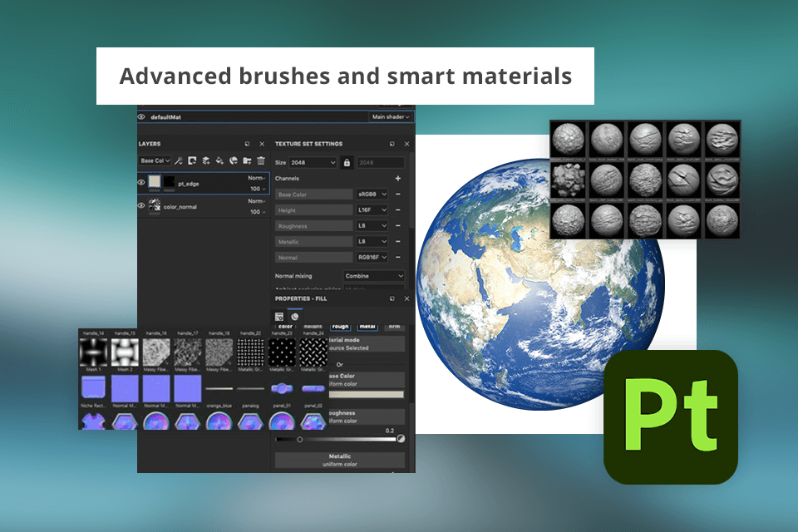Add a fill layer with the bucket icon
Viewport: 798px width, 532px height.
tap(219, 161)
